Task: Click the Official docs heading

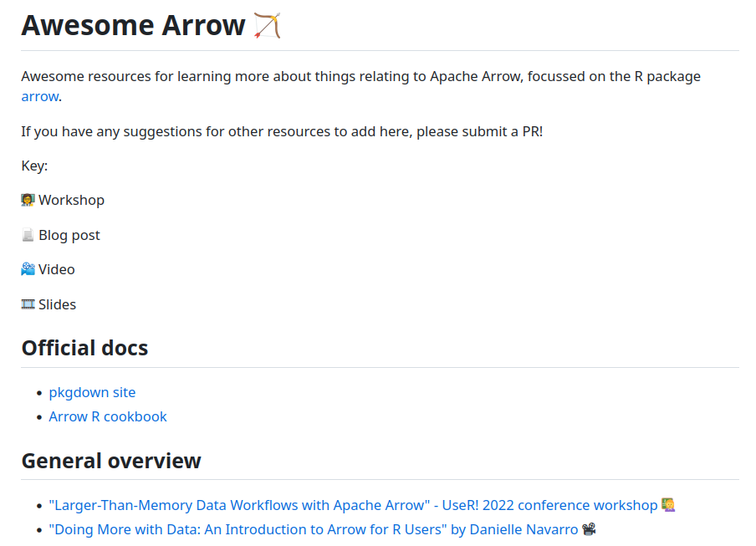Action: [84, 349]
